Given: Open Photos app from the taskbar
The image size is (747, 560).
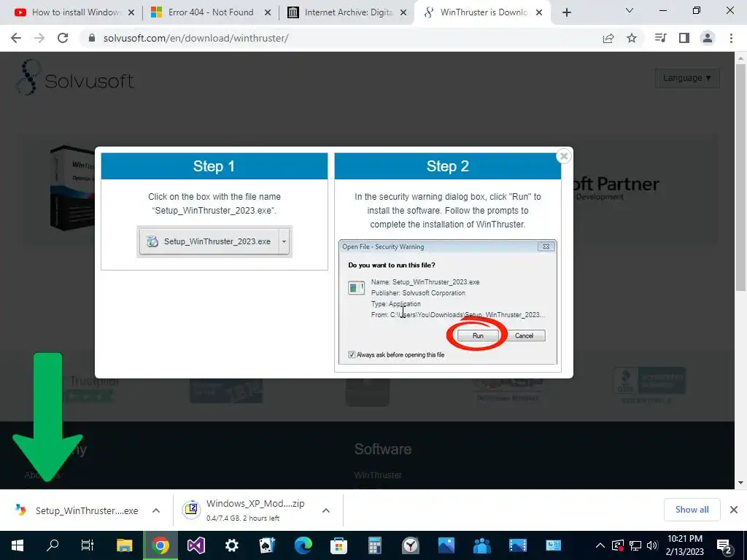Looking at the screenshot, I should coord(446,545).
